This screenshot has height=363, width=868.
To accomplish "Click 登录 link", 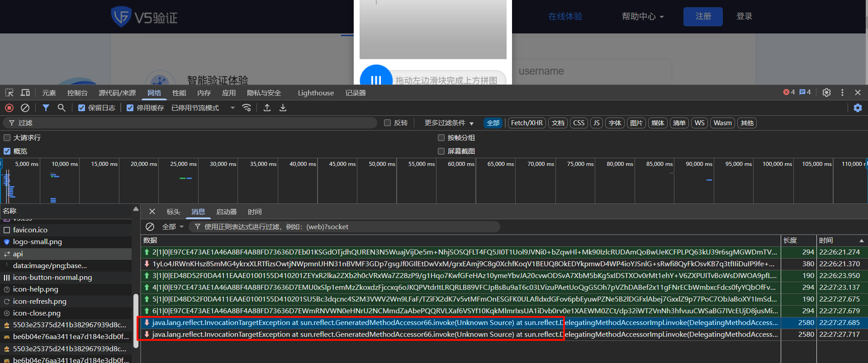I will 744,16.
